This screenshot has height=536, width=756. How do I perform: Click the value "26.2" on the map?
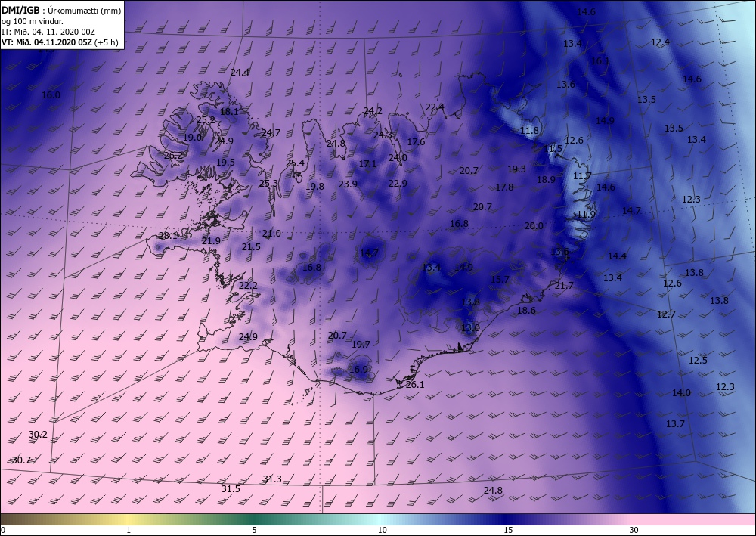click(x=173, y=155)
